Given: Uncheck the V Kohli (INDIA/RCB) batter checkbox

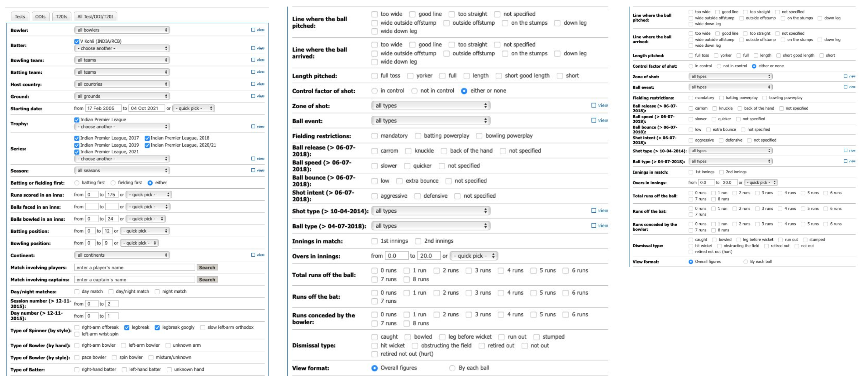Looking at the screenshot, I should (x=77, y=41).
